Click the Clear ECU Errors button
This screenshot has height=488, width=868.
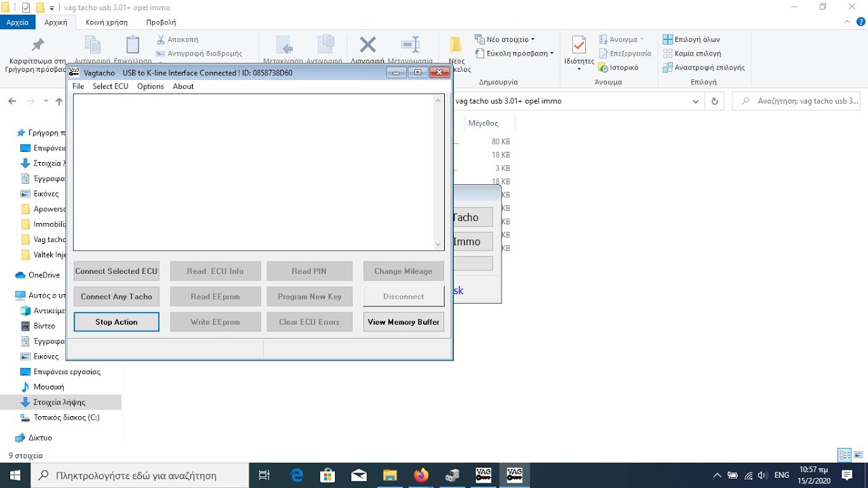click(309, 322)
